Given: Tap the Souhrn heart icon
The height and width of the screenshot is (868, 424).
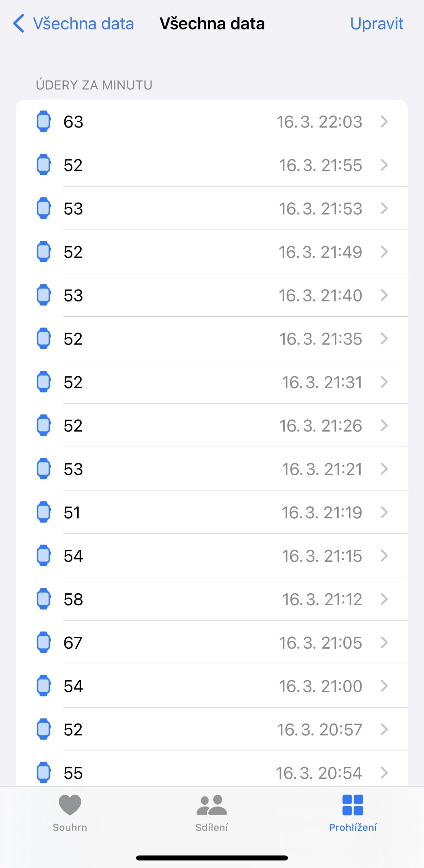Looking at the screenshot, I should click(70, 804).
